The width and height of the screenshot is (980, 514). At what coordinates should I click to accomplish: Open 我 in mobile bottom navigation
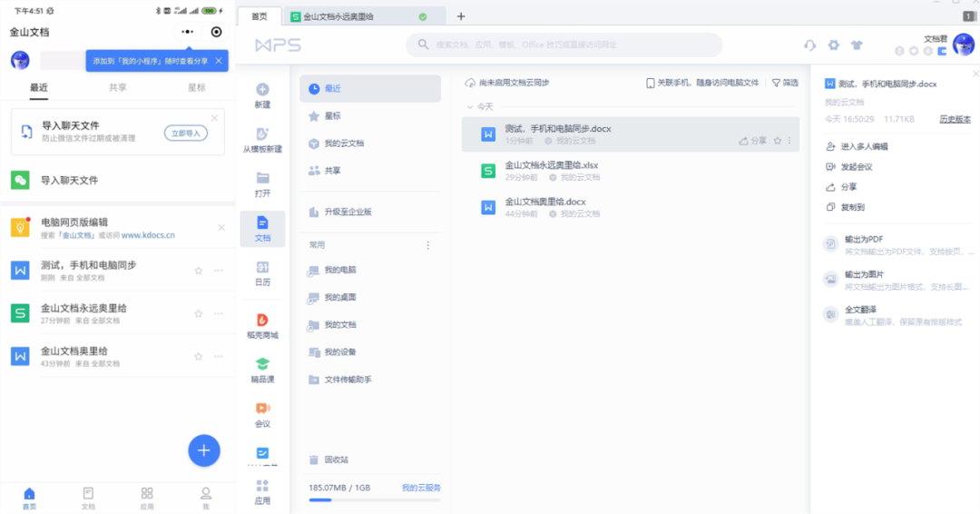pyautogui.click(x=206, y=499)
